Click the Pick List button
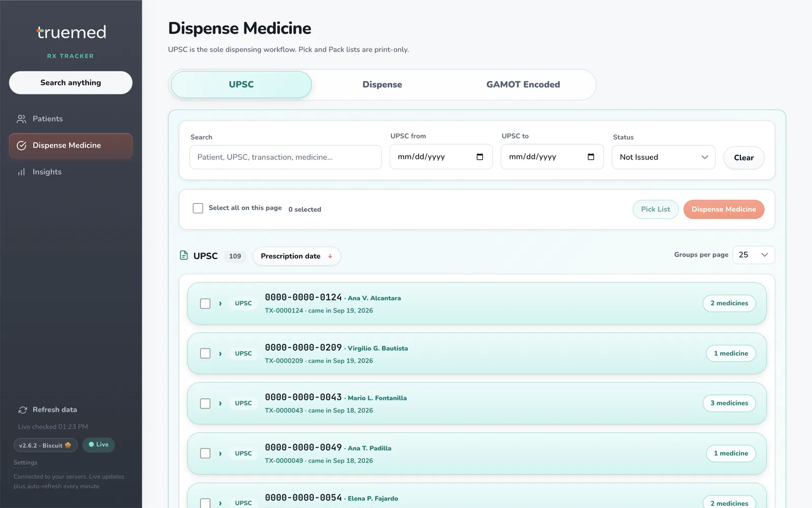The width and height of the screenshot is (812, 508). (656, 209)
